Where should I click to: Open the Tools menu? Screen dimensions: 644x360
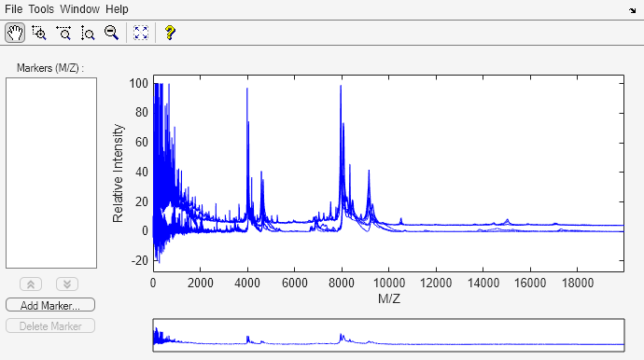click(x=41, y=9)
